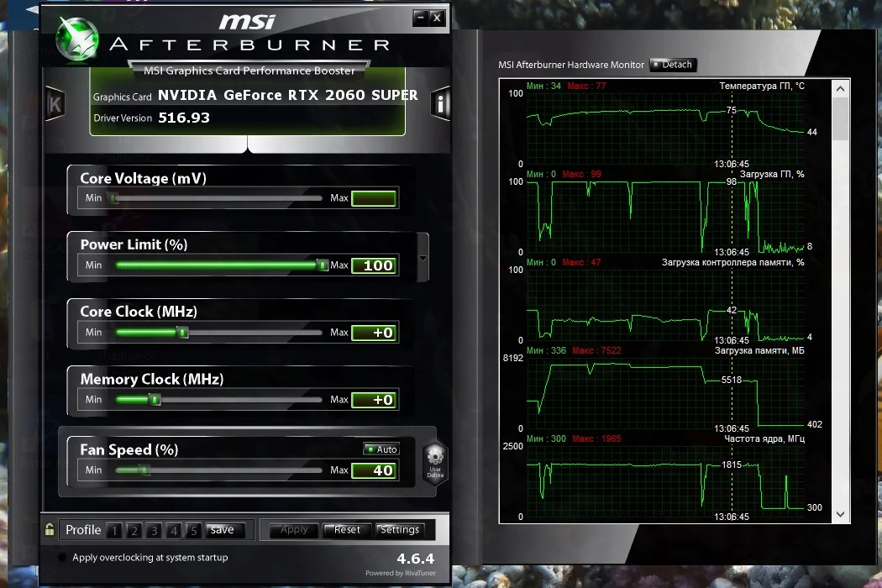Reset overclocking values to default
The image size is (882, 588).
(347, 530)
